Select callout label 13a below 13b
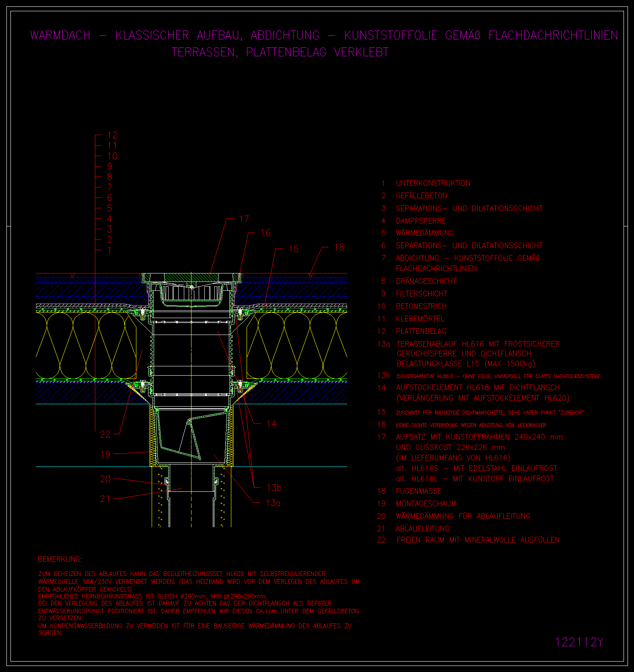 273,503
